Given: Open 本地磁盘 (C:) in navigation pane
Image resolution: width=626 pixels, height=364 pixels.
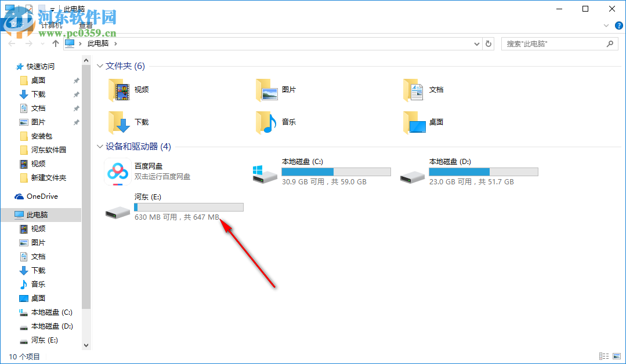Looking at the screenshot, I should (x=52, y=312).
